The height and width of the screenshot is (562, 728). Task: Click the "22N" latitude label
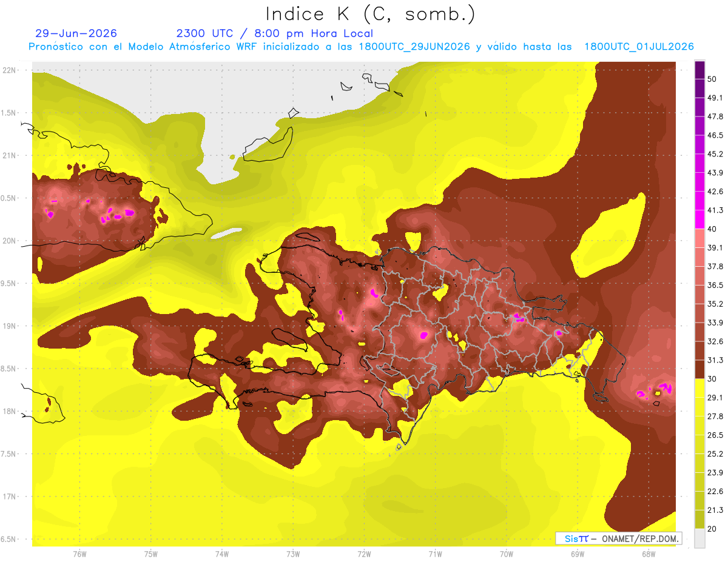(10, 70)
